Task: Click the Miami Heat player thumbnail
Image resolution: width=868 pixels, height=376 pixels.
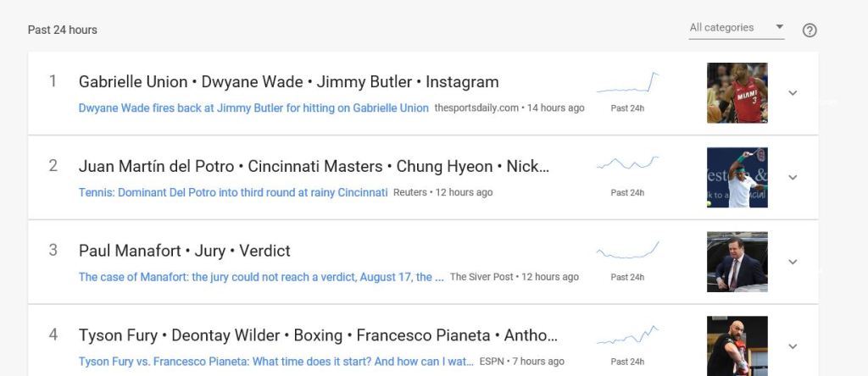Action: click(737, 93)
